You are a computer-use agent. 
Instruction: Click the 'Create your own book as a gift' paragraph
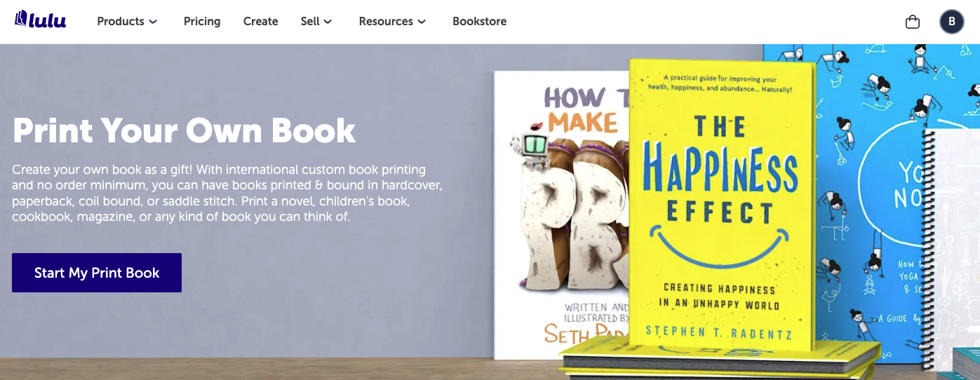[227, 194]
